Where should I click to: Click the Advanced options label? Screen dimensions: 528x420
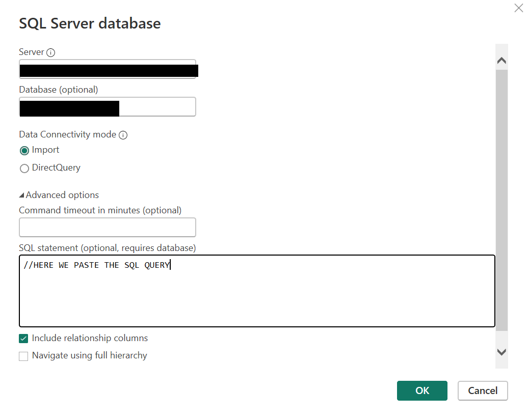tap(62, 195)
